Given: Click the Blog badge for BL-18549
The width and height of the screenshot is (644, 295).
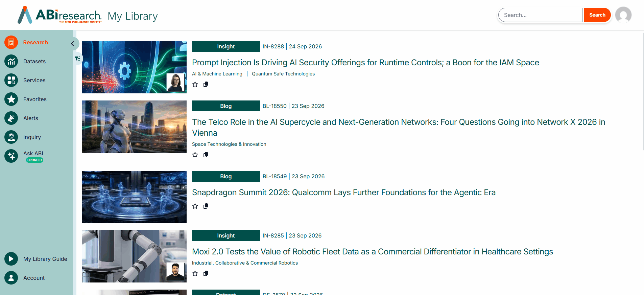Looking at the screenshot, I should 226,176.
